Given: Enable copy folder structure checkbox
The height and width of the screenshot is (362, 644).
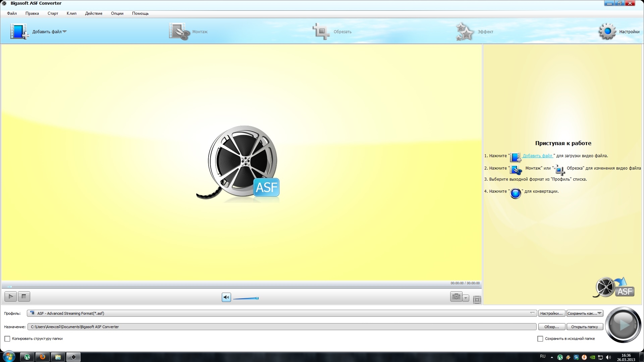Looking at the screenshot, I should click(7, 339).
